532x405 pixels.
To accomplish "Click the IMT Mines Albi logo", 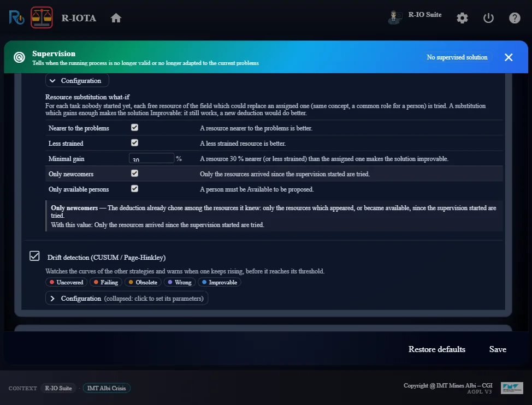I will click(x=512, y=388).
